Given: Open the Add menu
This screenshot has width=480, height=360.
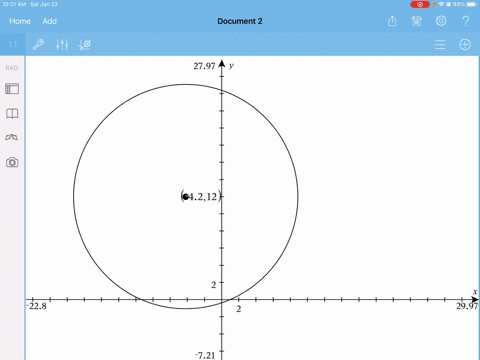Looking at the screenshot, I should click(49, 21).
